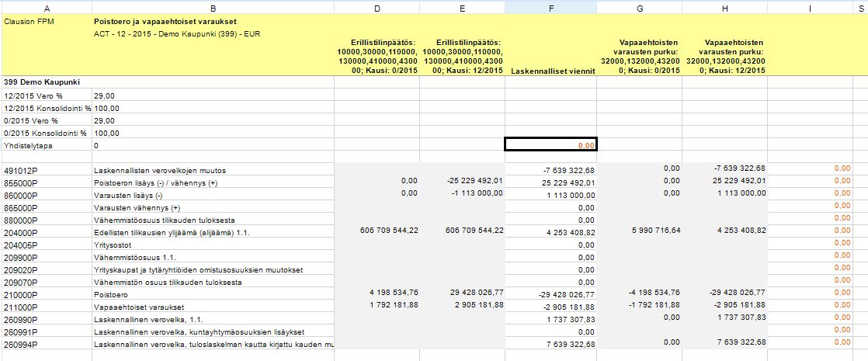
Task: Click the '12/2015 Vero %' label
Action: pos(29,95)
